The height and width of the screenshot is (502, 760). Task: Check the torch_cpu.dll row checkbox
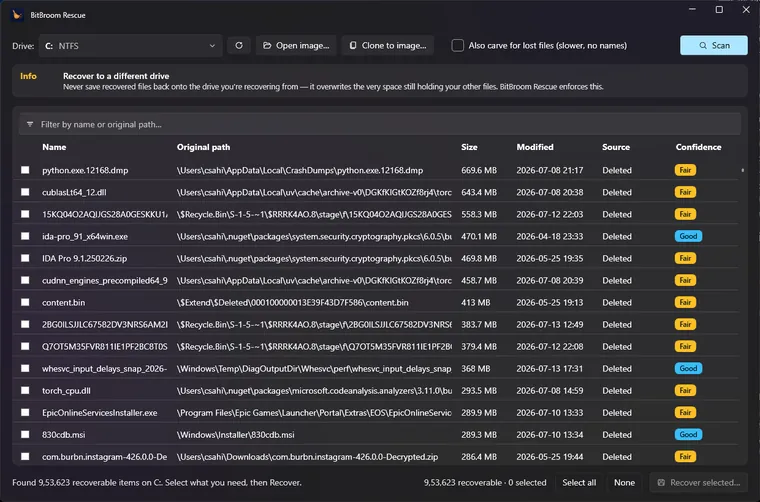25,391
